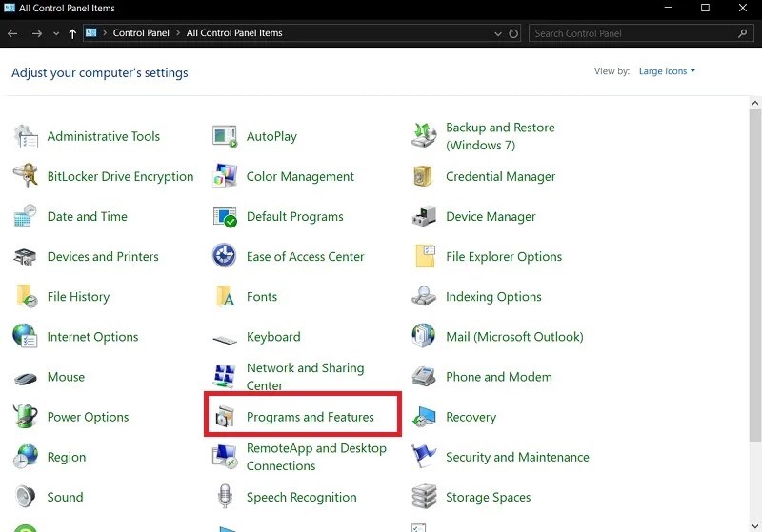
Task: Open the Credential Manager safe icon
Action: tap(423, 176)
